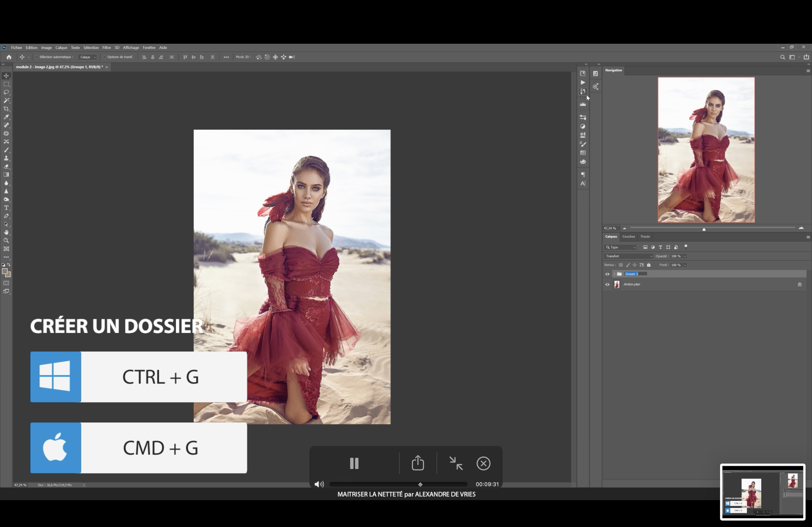Hide the Groupe 1 layer visibility
Image resolution: width=812 pixels, height=527 pixels.
coord(607,274)
